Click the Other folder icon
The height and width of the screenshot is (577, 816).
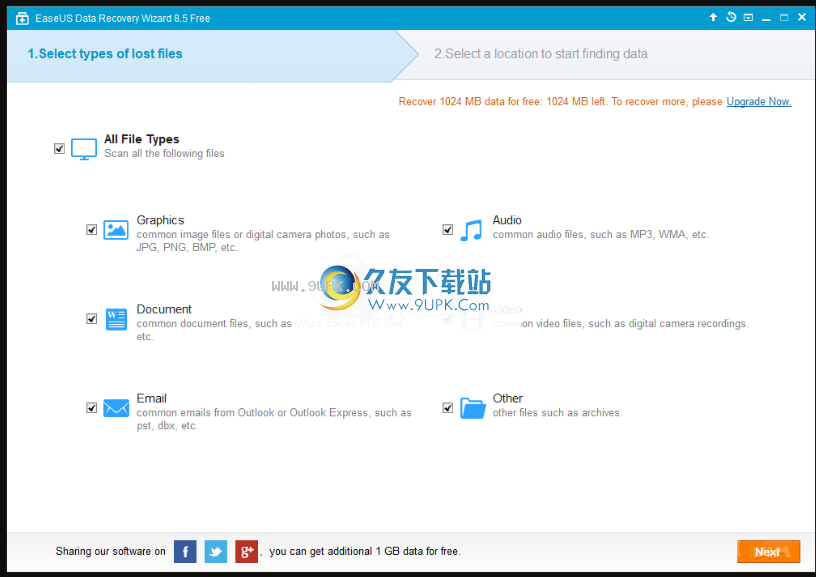tap(473, 408)
